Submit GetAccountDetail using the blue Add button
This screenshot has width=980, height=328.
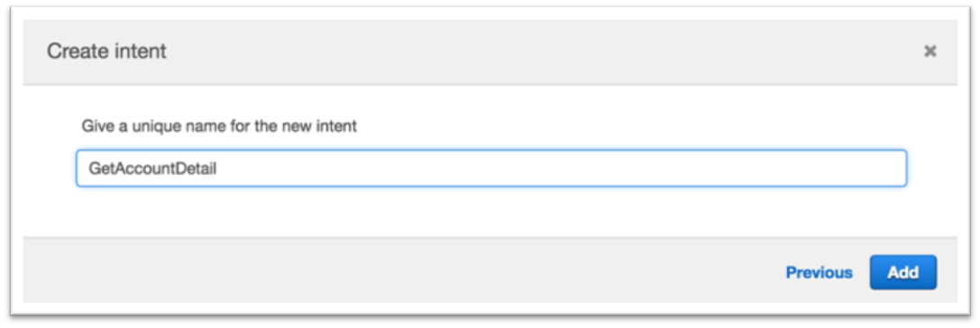tap(903, 272)
